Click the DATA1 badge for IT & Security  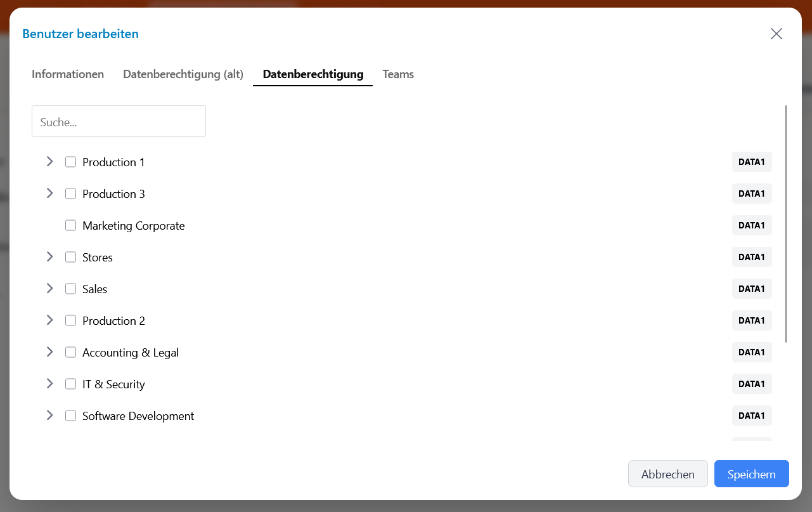tap(751, 384)
